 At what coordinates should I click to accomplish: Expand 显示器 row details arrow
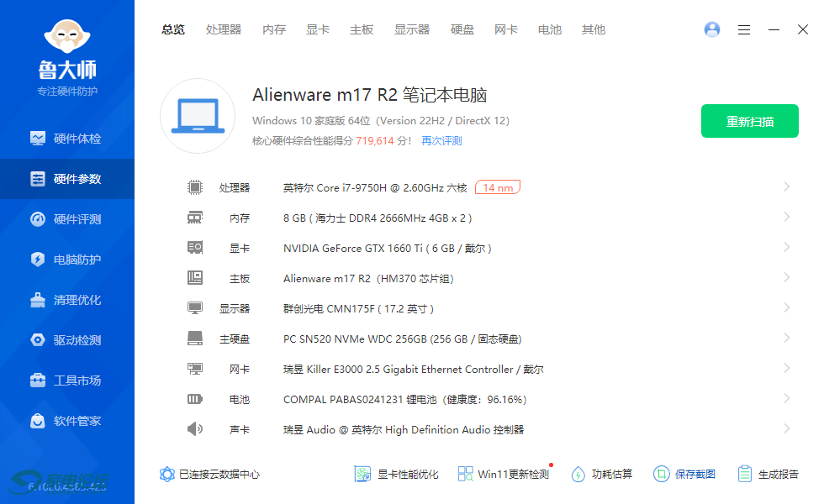point(787,307)
